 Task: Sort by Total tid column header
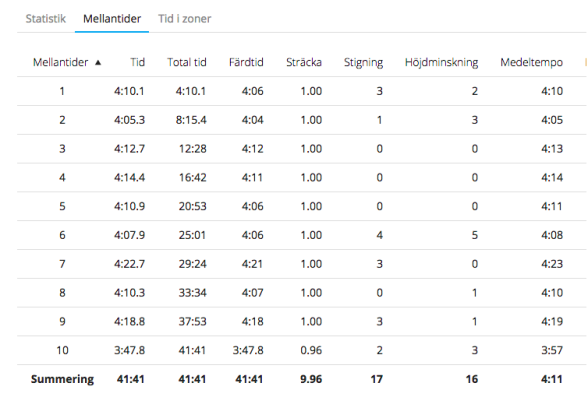coord(187,62)
